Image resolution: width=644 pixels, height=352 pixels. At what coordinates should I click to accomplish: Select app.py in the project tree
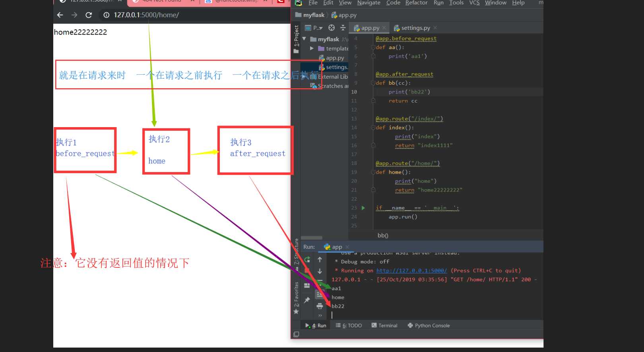click(x=332, y=58)
